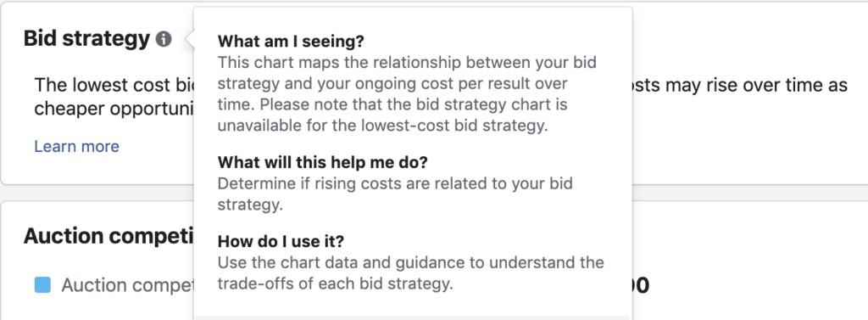Click the "How do I use it?" heading
868x320 pixels.
point(281,241)
